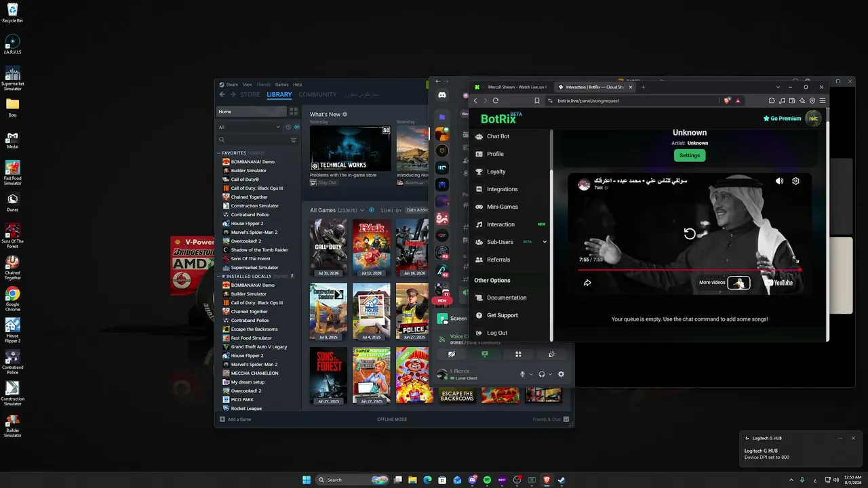Open Spotify from the taskbar
The height and width of the screenshot is (488, 868).
[x=487, y=480]
